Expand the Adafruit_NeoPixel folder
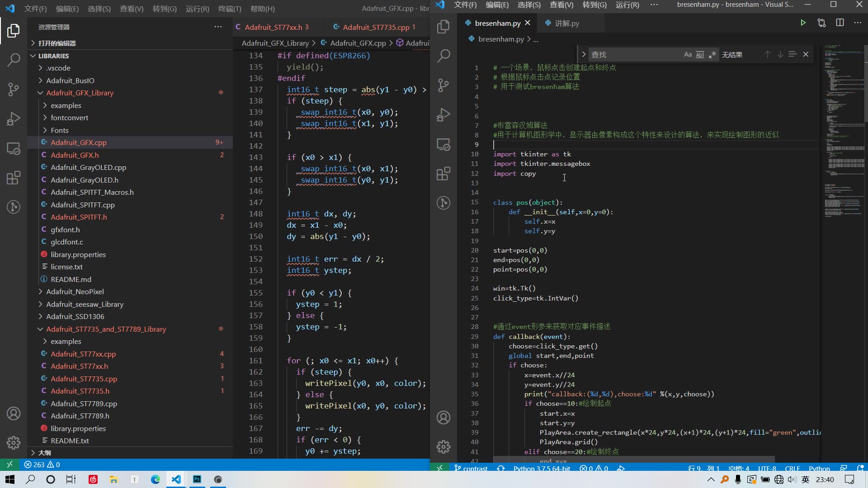This screenshot has width=868, height=488. pos(75,292)
